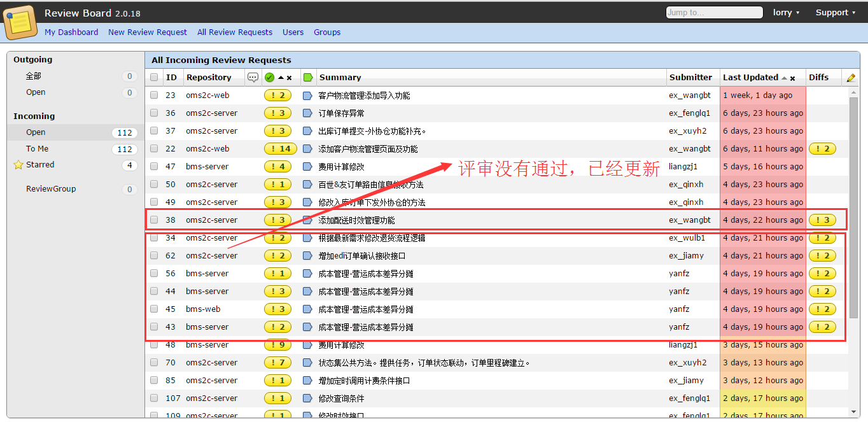868x422 pixels.
Task: Sort by the Summary column header
Action: [x=340, y=78]
